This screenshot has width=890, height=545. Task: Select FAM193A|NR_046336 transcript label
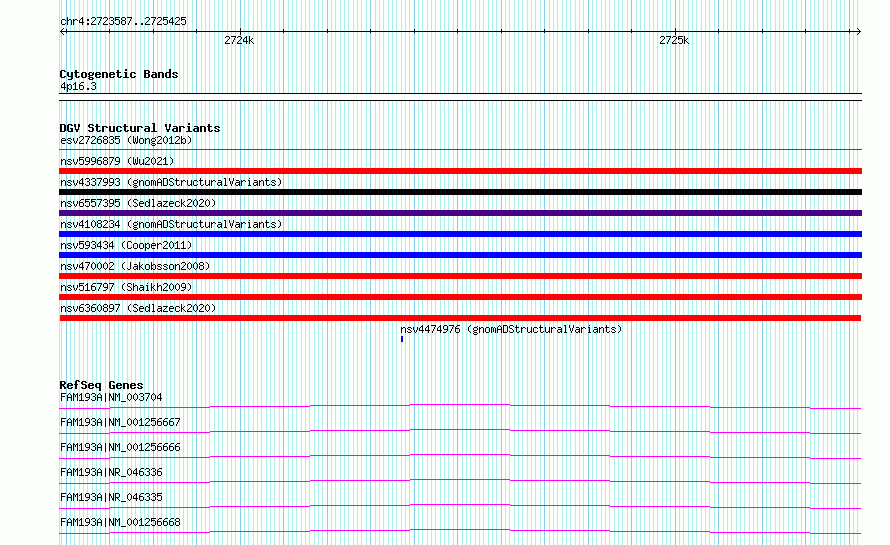point(111,472)
